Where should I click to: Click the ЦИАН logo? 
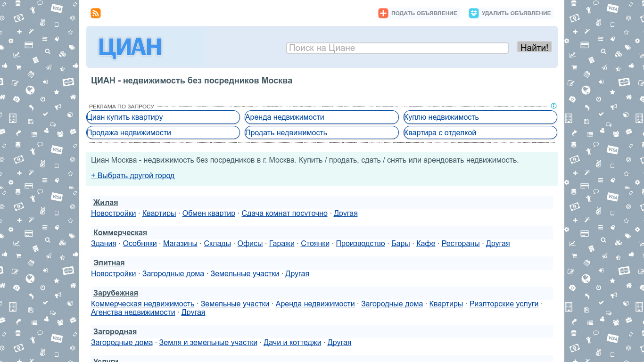click(x=130, y=47)
